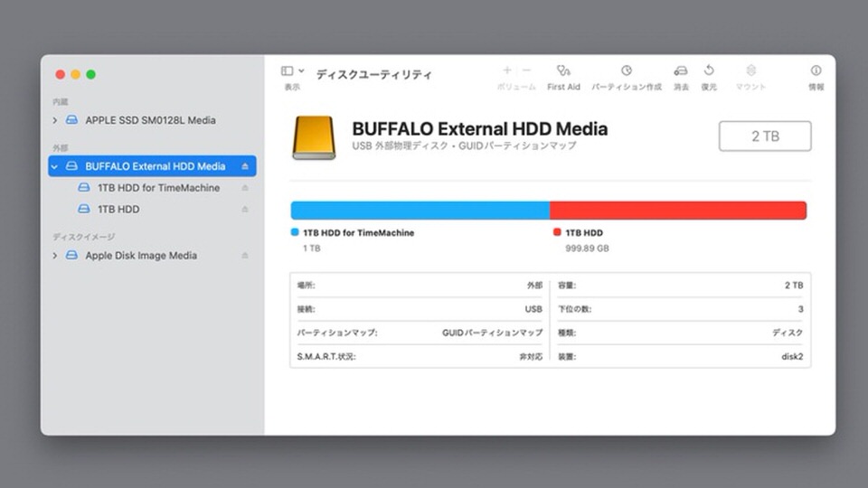Click the red 1TB HDD segment of usage bar

pos(678,211)
